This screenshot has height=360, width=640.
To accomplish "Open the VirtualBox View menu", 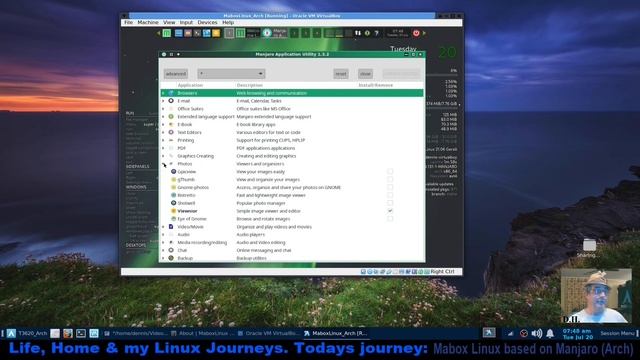I will 169,23.
